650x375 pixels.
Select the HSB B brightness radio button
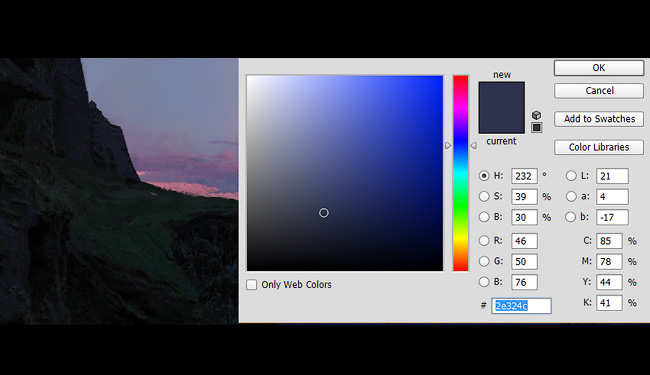point(484,217)
